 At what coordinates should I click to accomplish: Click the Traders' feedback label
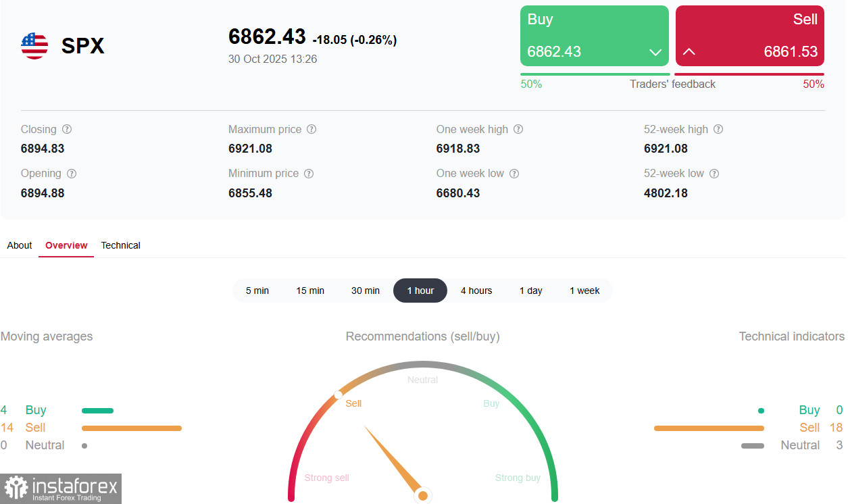[672, 84]
